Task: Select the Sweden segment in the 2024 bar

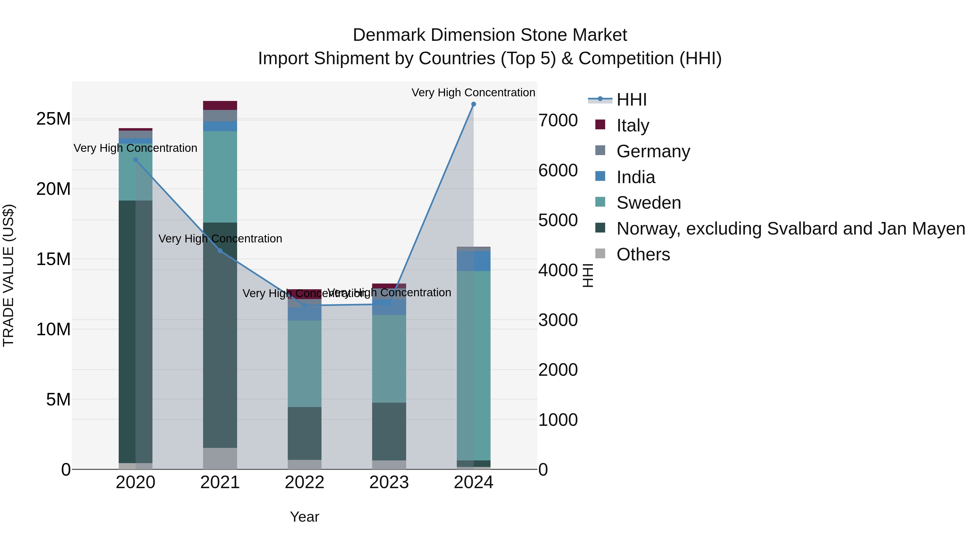Action: pyautogui.click(x=474, y=365)
